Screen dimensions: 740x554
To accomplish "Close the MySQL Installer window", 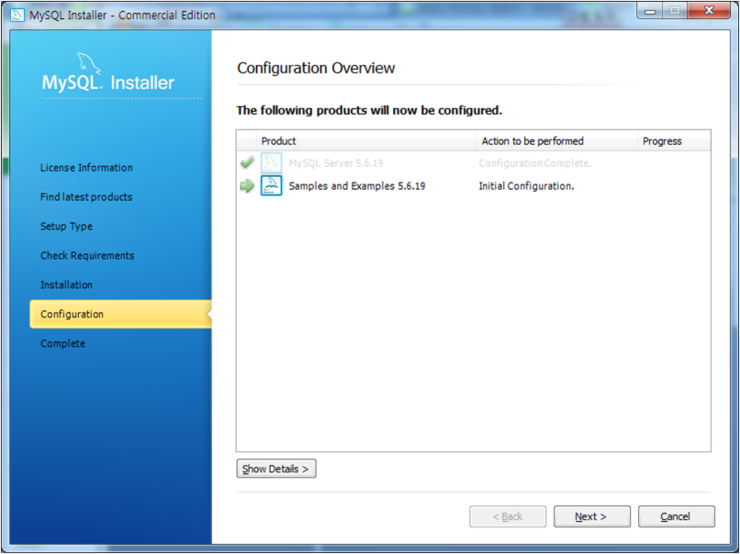I will [708, 10].
